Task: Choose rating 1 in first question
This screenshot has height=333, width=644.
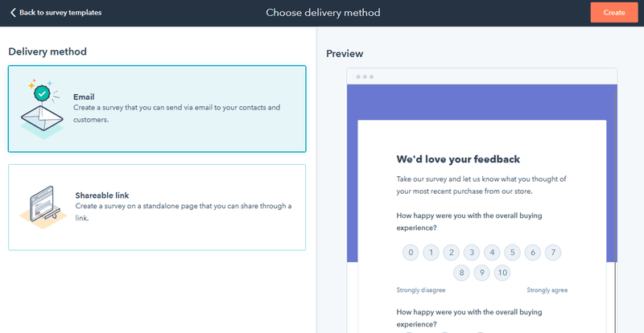Action: [431, 253]
